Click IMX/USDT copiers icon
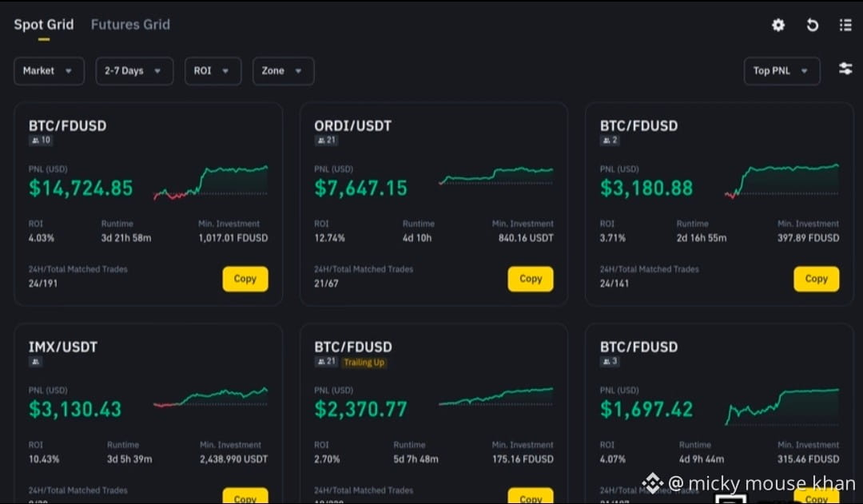Screen dimensions: 863x504 (35, 362)
